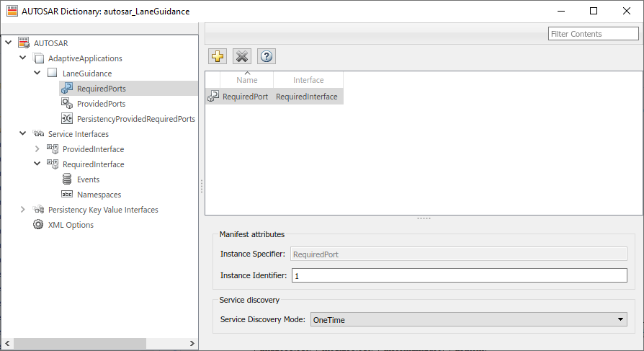Screen dimensions: 644x351
Task: Expand the ProvidedInterface node
Action: pyautogui.click(x=37, y=148)
